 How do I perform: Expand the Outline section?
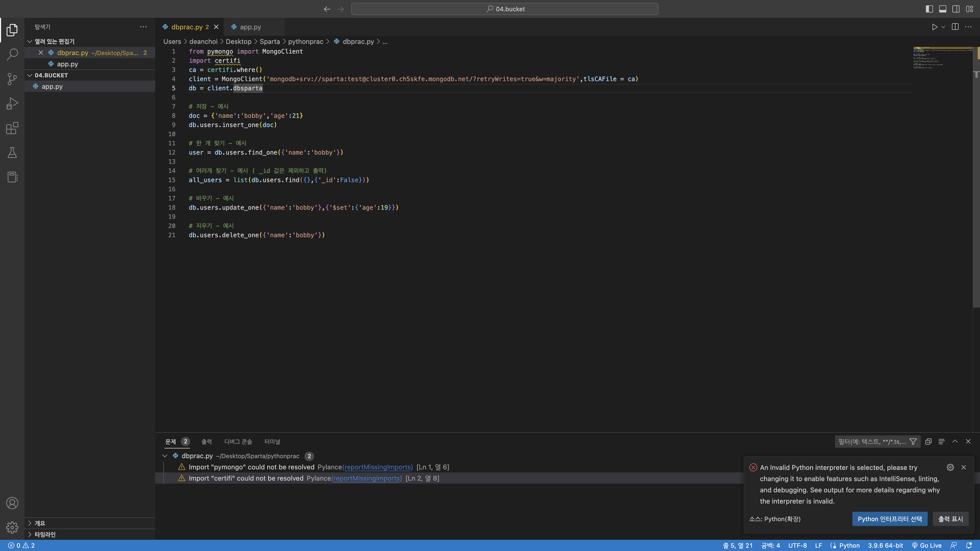pyautogui.click(x=90, y=523)
